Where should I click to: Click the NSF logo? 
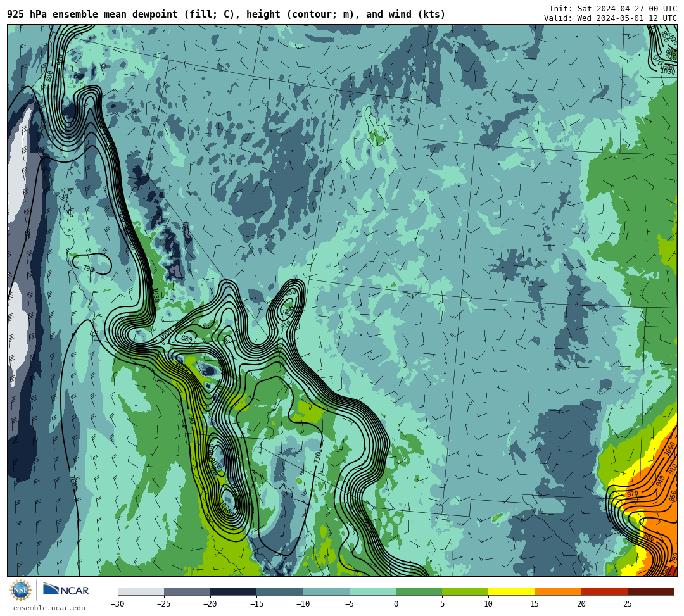point(21,591)
